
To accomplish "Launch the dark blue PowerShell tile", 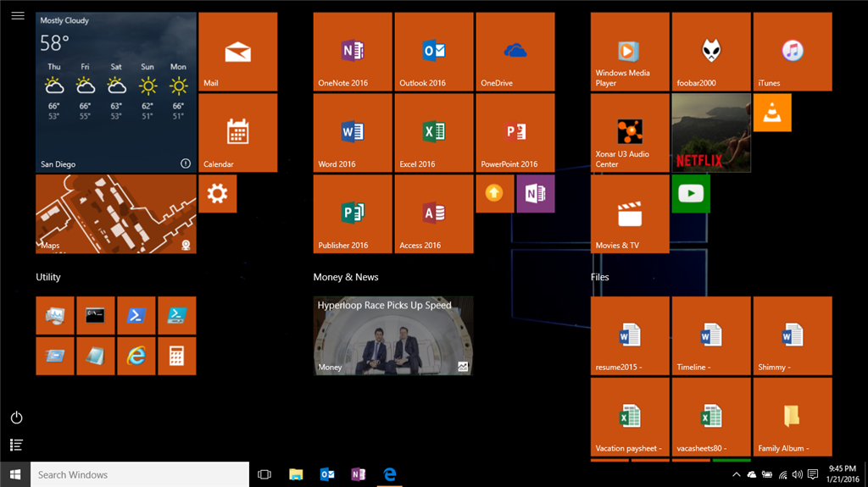I will 136,315.
